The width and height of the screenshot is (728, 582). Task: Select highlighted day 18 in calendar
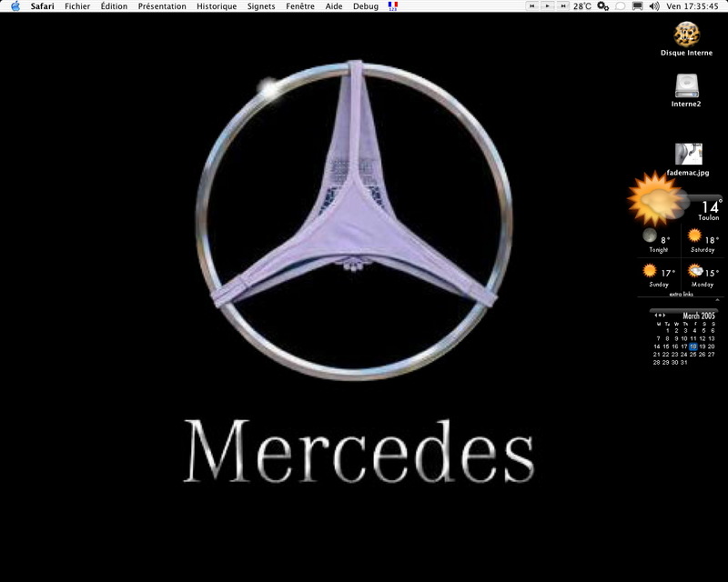(693, 346)
